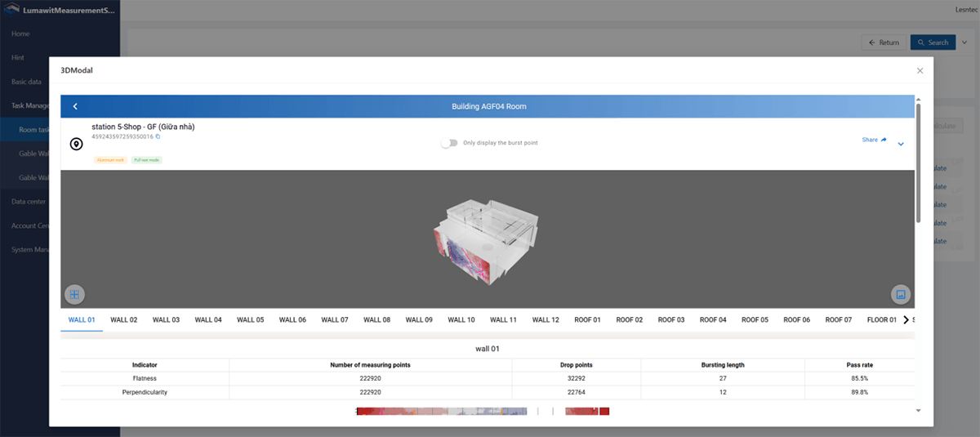Toggle only display the burst point
Viewport: 980px width, 437px height.
pyautogui.click(x=448, y=143)
